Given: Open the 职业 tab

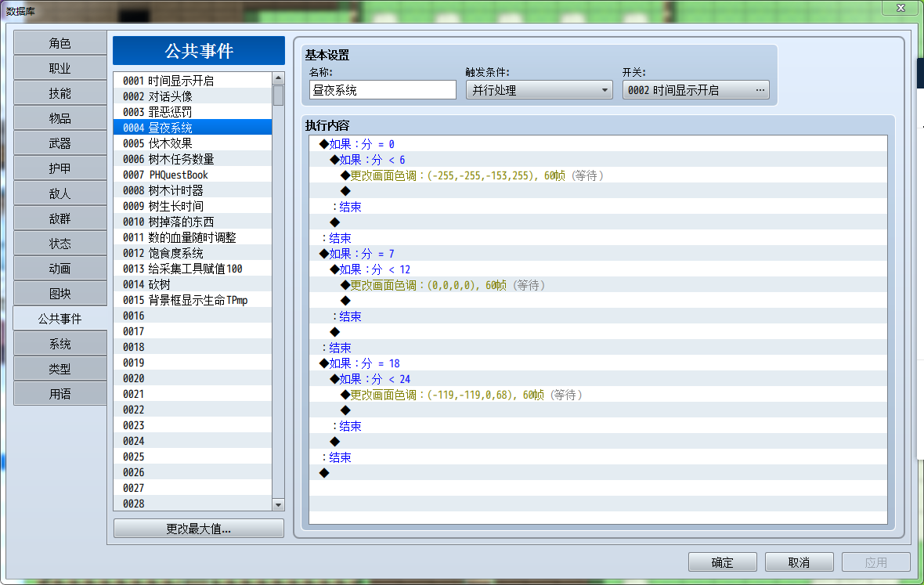Looking at the screenshot, I should (60, 68).
